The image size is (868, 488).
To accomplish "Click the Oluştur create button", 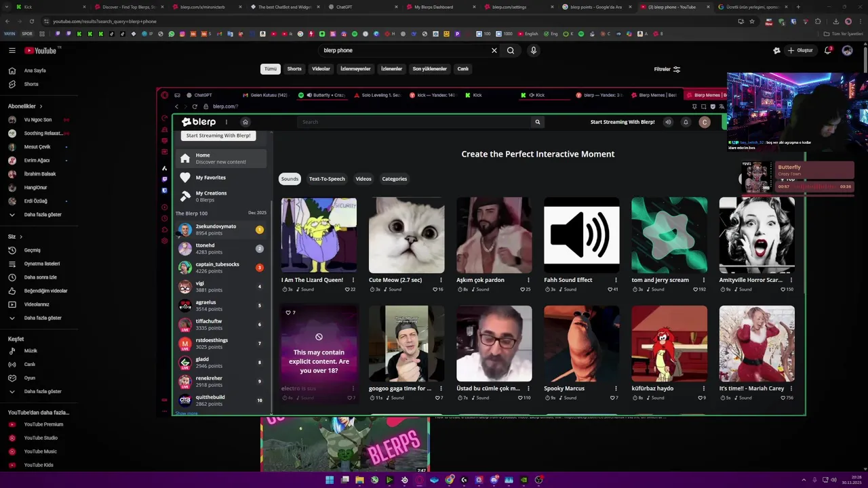I will pyautogui.click(x=800, y=50).
